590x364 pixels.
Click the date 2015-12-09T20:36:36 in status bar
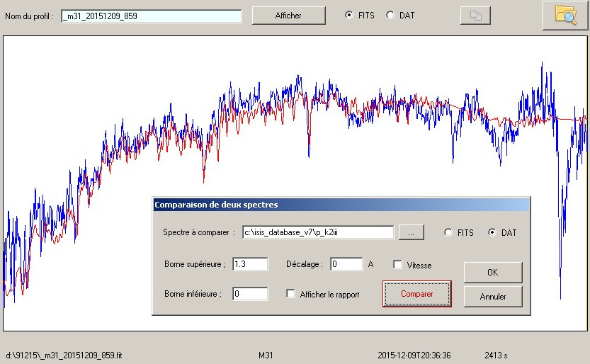click(414, 355)
